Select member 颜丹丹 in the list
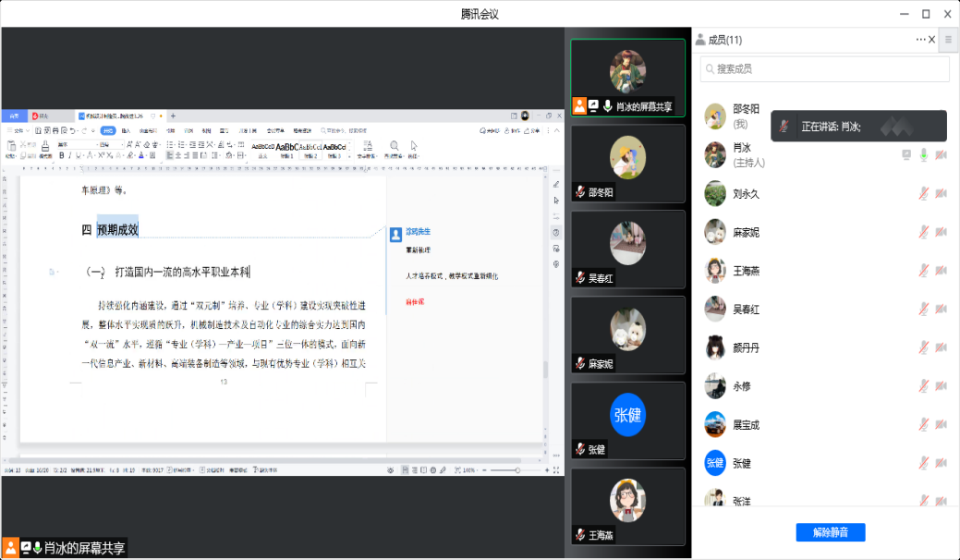The height and width of the screenshot is (560, 960). click(x=826, y=347)
